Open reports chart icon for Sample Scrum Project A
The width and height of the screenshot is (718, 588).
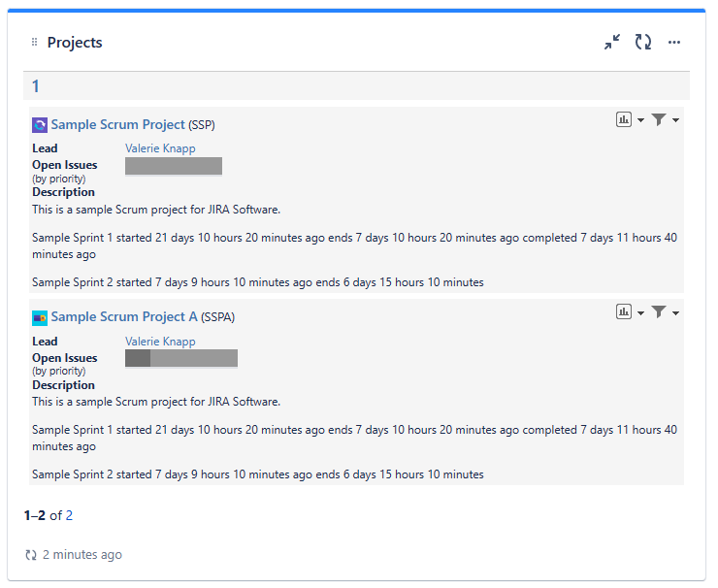coord(624,311)
